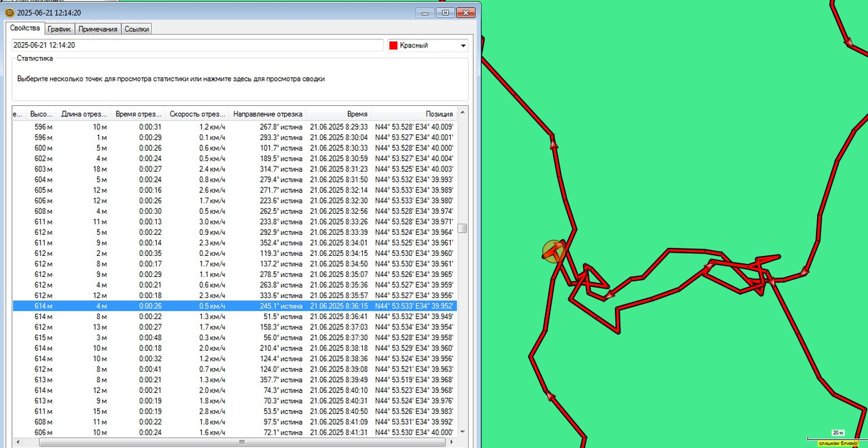Click the 357.7° истина direction cell
Image resolution: width=868 pixels, height=448 pixels.
[x=281, y=379]
